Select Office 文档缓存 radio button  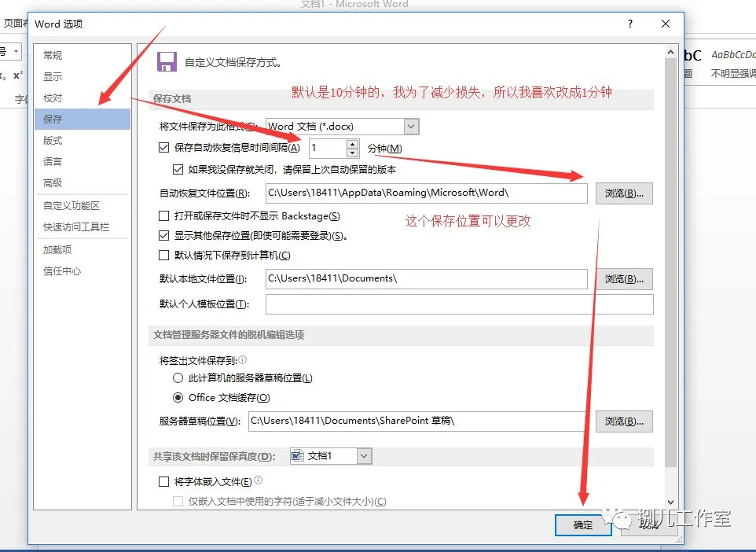tap(178, 398)
